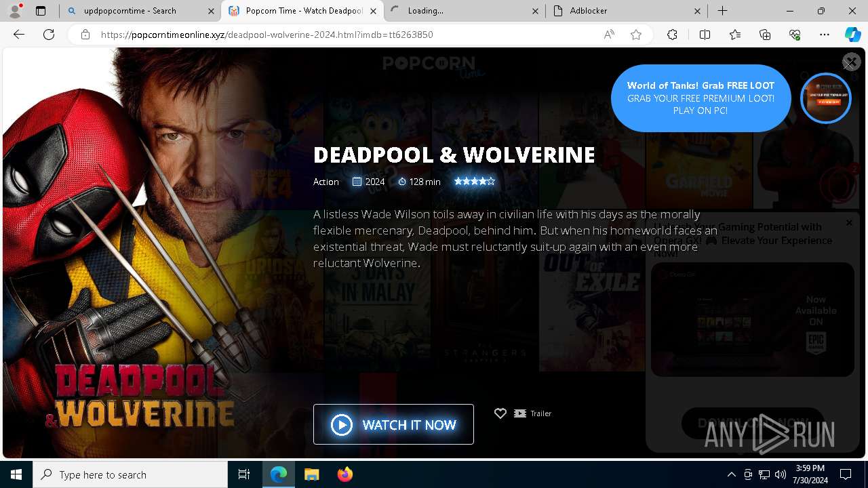Close the Adblocker tab
This screenshot has width=868, height=488.
coord(698,11)
